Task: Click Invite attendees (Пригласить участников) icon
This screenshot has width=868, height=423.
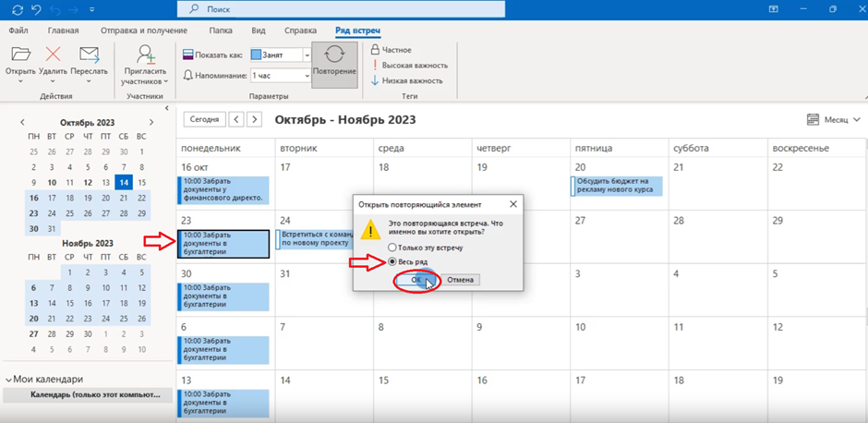Action: click(x=145, y=55)
